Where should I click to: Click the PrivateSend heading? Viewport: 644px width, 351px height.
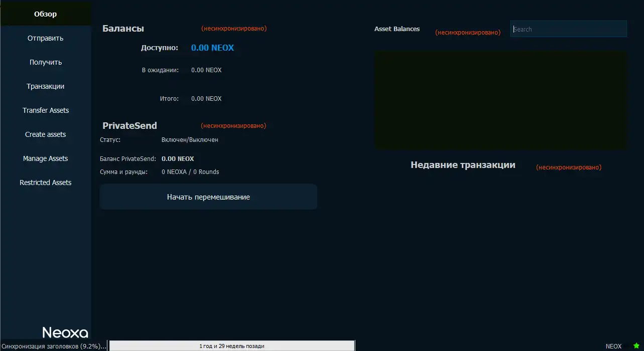click(x=130, y=126)
